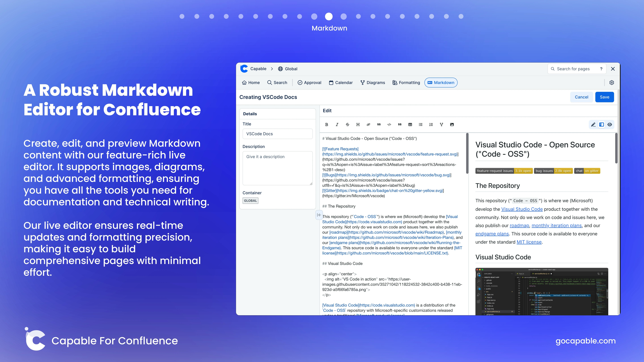Insert a code block with the code icon
Screen dimensions: 644x362
(x=389, y=124)
